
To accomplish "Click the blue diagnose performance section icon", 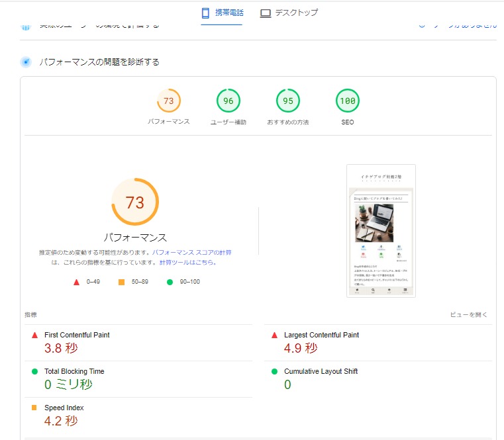I will pos(26,62).
